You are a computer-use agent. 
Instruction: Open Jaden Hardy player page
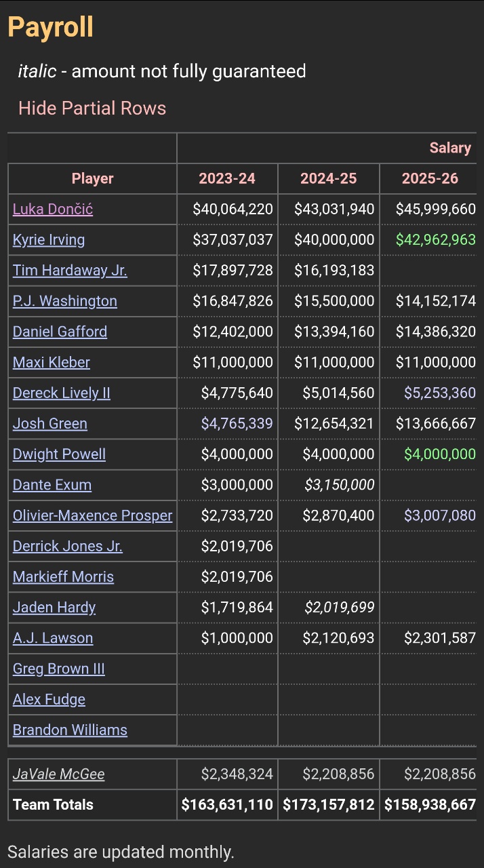point(54,607)
